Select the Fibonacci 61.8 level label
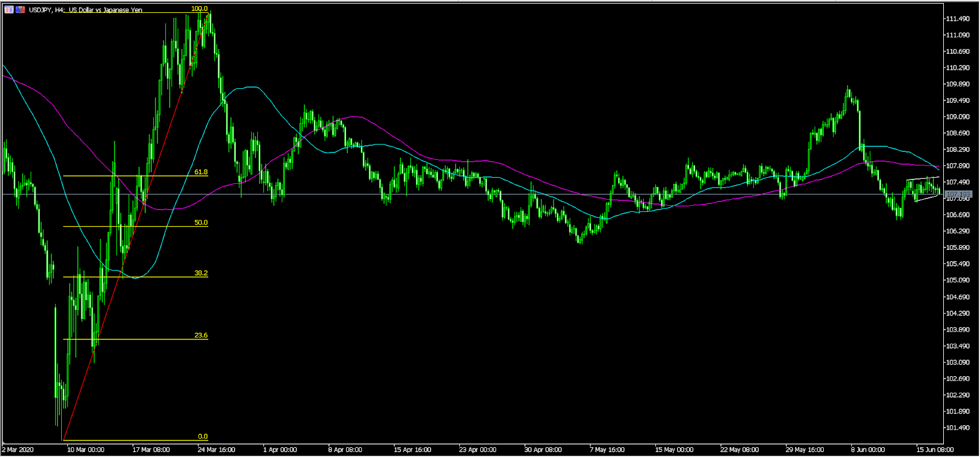 pyautogui.click(x=201, y=172)
